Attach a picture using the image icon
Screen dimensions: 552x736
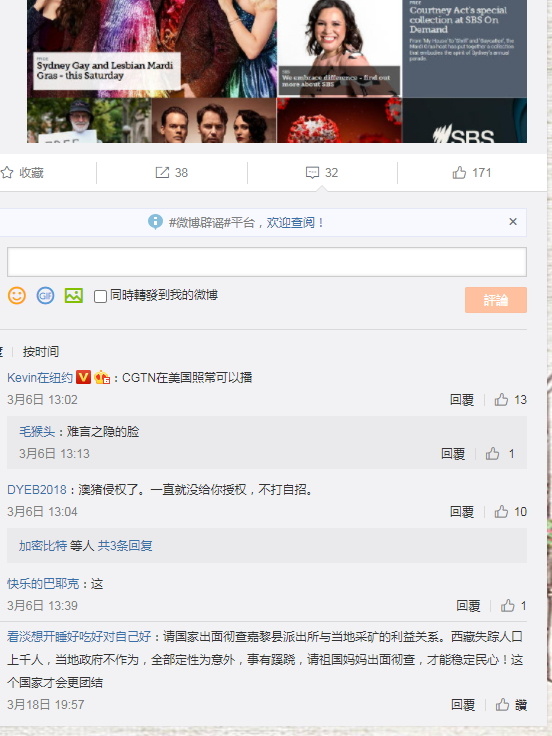pyautogui.click(x=74, y=296)
